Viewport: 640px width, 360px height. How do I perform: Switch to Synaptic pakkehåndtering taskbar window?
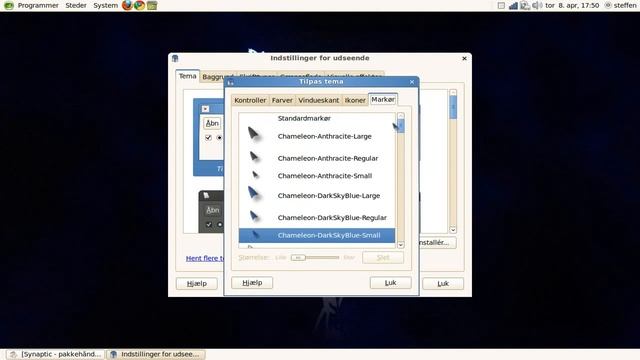[56, 354]
